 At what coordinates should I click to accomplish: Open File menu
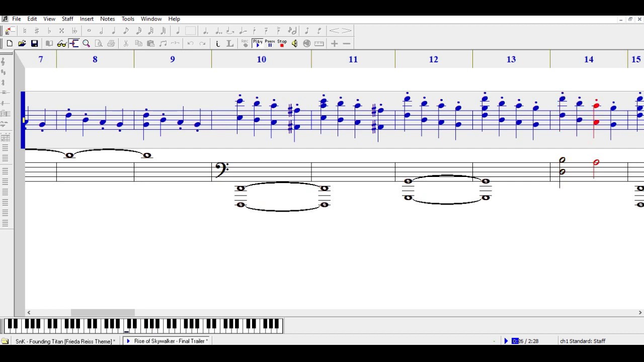(17, 19)
